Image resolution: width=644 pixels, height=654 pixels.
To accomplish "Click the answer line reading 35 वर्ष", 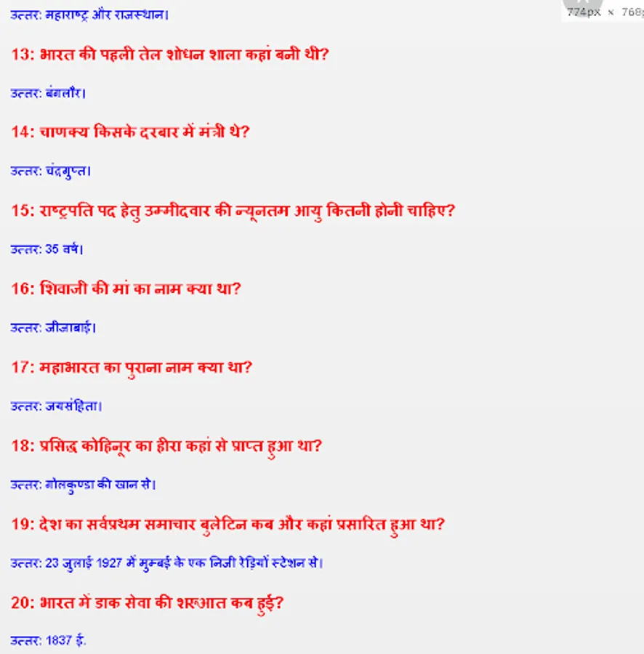I will tap(47, 249).
